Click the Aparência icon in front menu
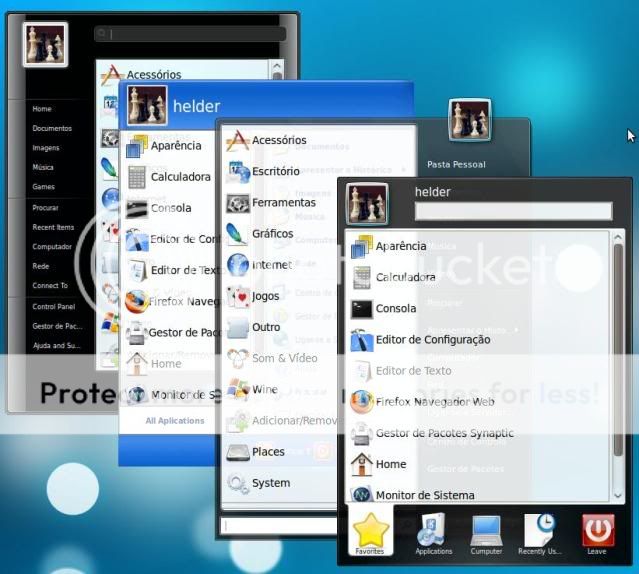 [x=361, y=246]
